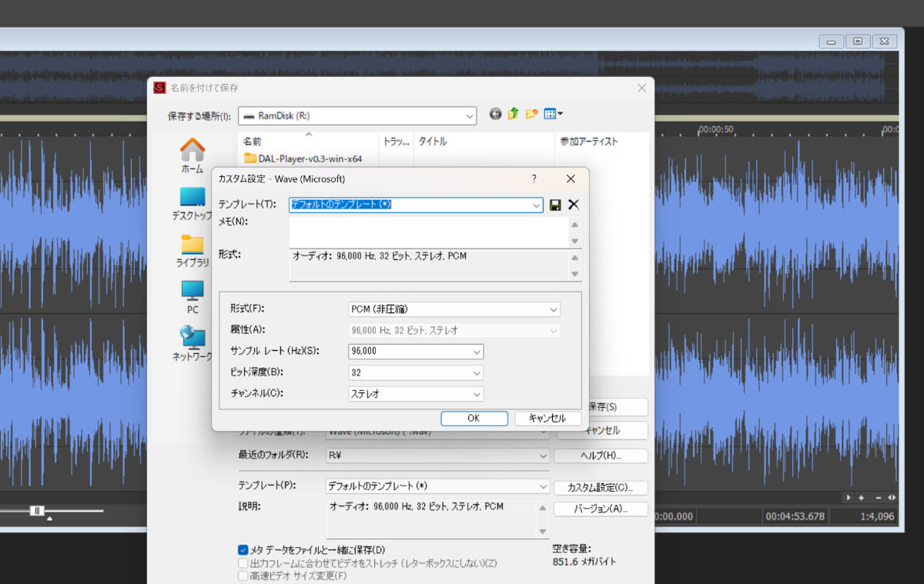Click the memo field's down scroll arrow
This screenshot has width=924, height=584.
[x=574, y=241]
